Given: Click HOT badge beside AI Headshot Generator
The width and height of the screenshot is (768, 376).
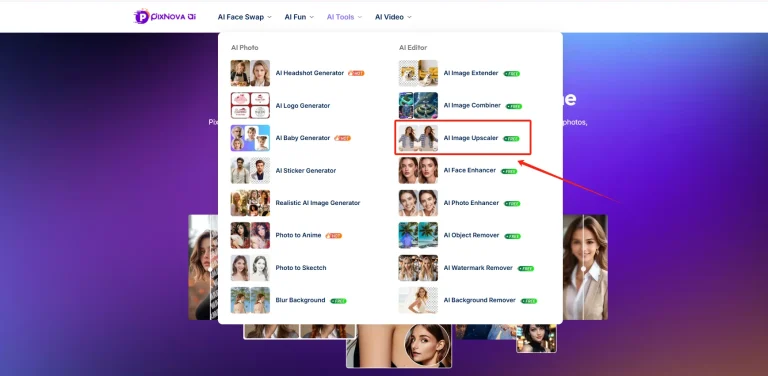Looking at the screenshot, I should [356, 73].
